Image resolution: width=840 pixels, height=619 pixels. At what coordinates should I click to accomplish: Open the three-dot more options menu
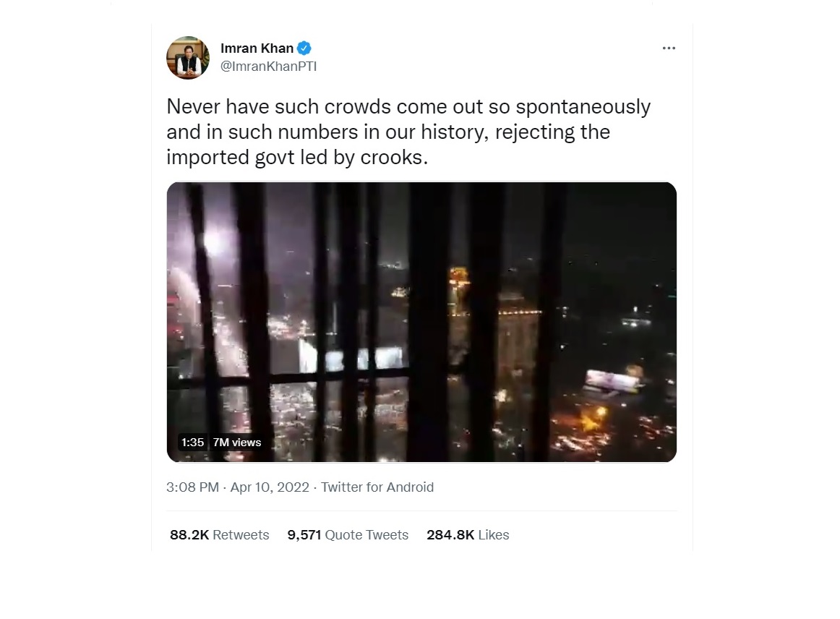[669, 48]
